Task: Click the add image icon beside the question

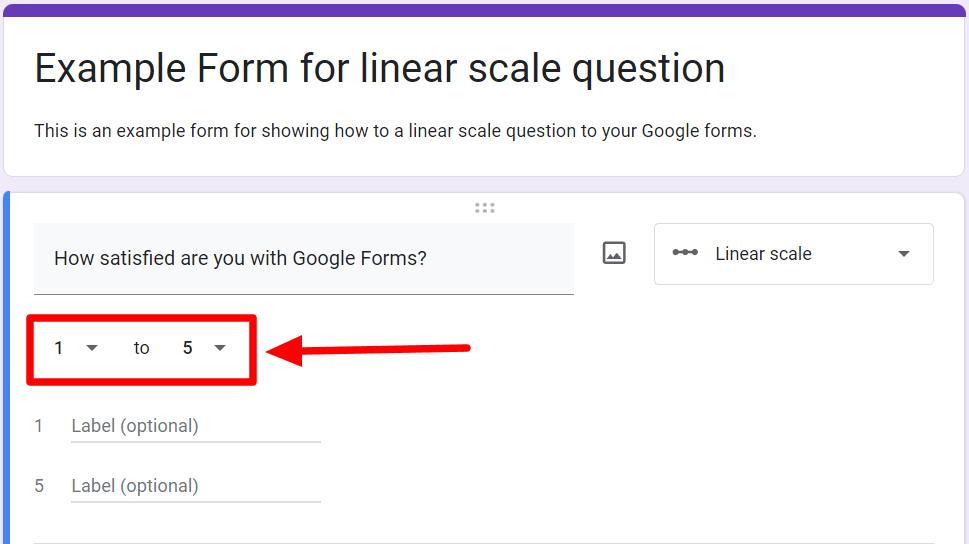Action: (614, 253)
